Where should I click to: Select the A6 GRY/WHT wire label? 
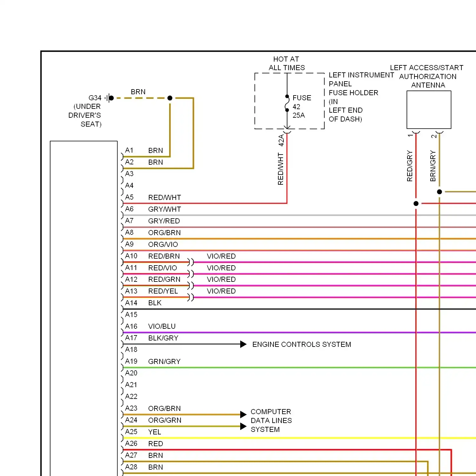tap(164, 209)
